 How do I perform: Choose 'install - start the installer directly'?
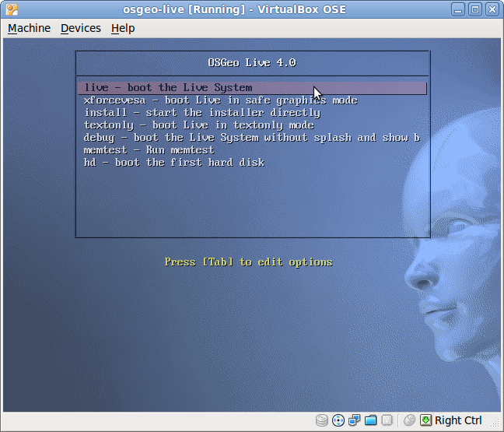pos(201,113)
